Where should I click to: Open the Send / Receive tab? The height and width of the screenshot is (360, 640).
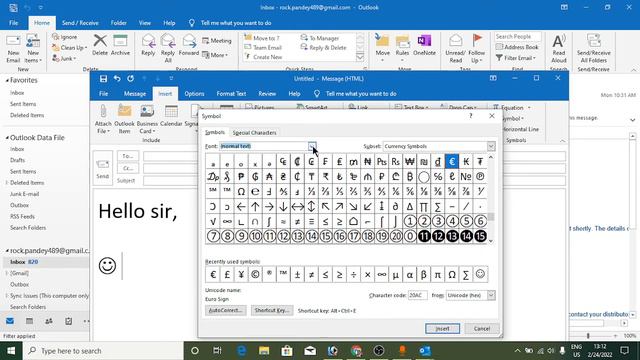tap(80, 23)
